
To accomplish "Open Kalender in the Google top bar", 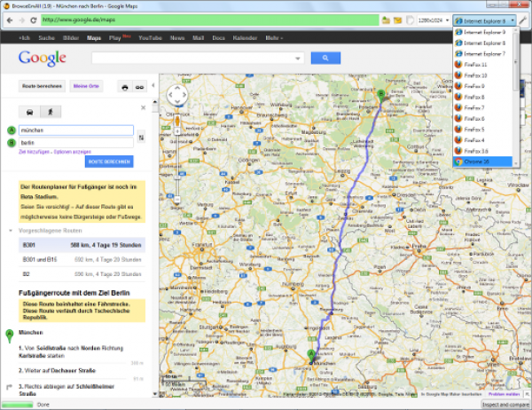I will tap(245, 37).
